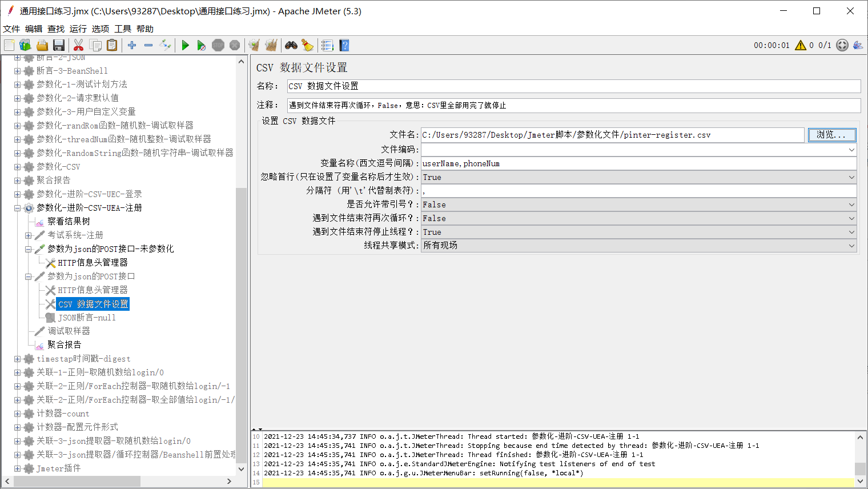Open help question mark icon
868x489 pixels.
344,45
